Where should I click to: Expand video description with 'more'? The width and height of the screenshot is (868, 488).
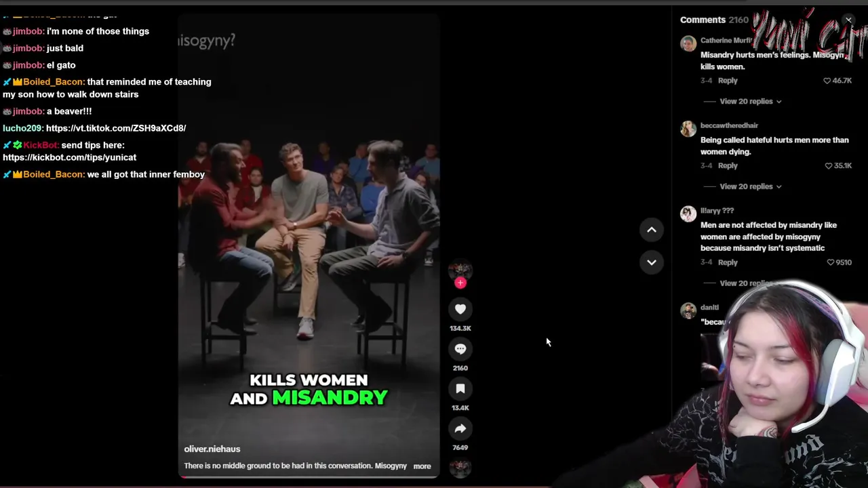[x=422, y=466]
